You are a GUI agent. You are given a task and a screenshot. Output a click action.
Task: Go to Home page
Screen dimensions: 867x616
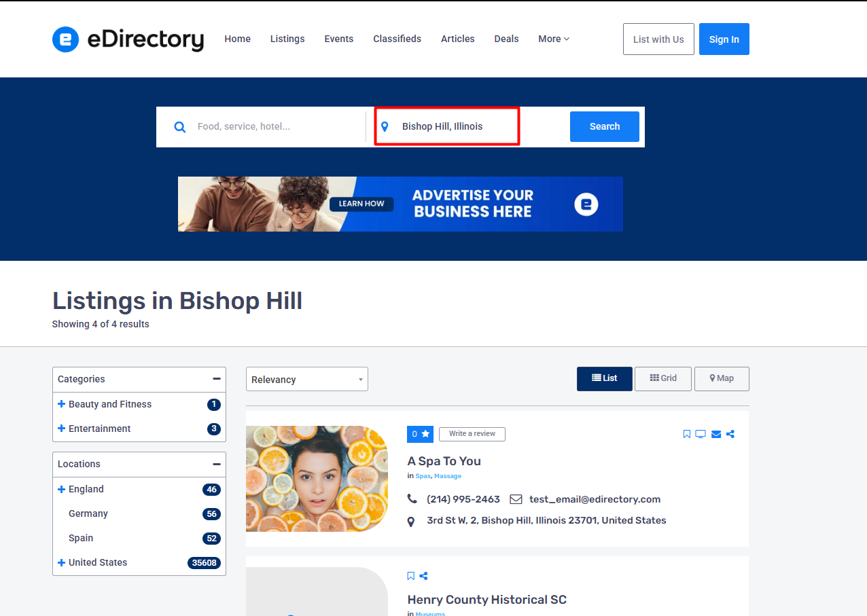tap(238, 39)
